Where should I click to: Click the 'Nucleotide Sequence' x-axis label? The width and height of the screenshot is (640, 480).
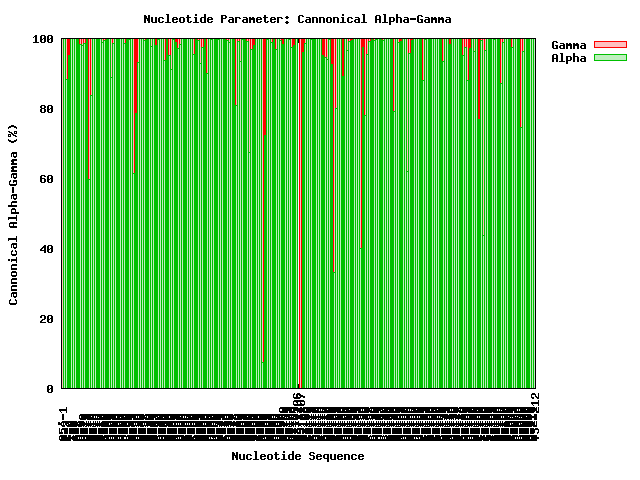coord(297,456)
